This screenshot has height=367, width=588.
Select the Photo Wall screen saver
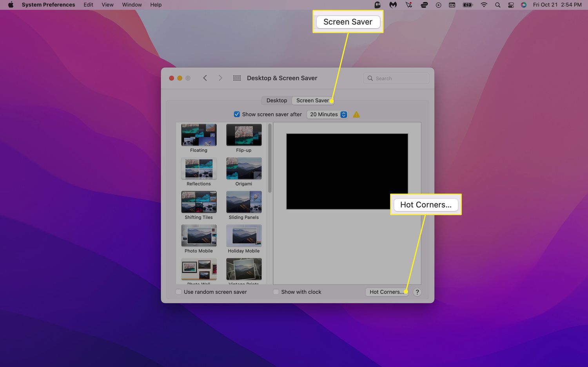(199, 271)
